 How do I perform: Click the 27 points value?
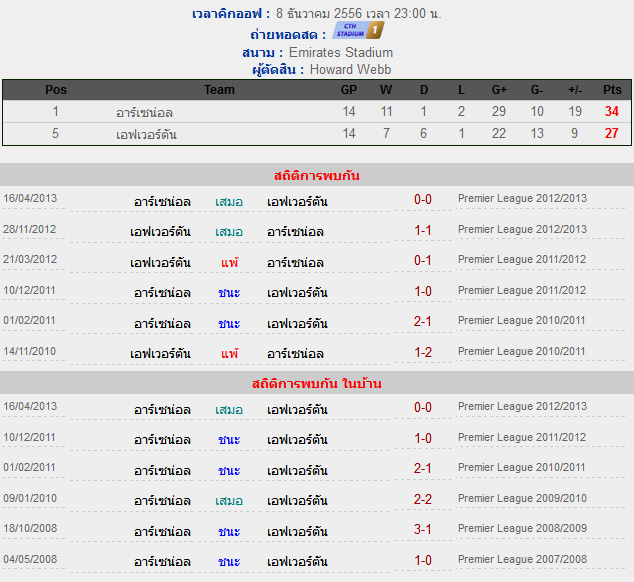(x=612, y=133)
